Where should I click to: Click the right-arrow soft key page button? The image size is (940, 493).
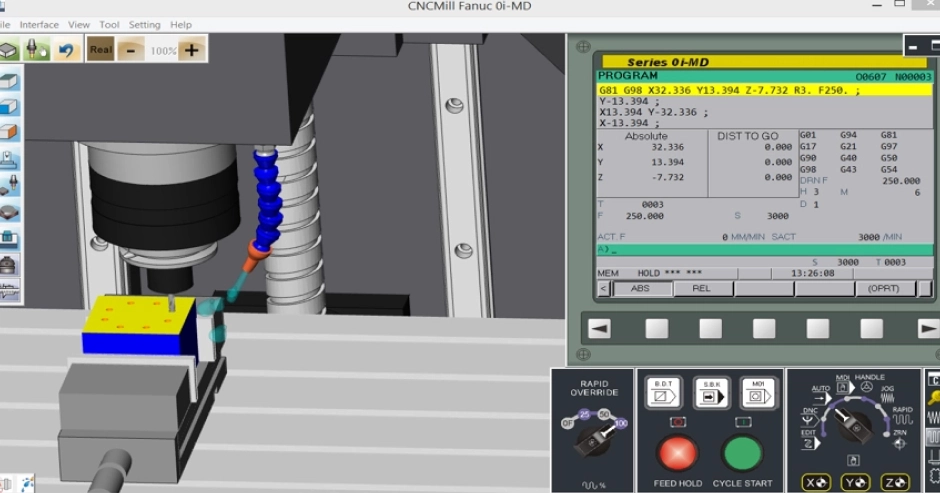tap(928, 328)
